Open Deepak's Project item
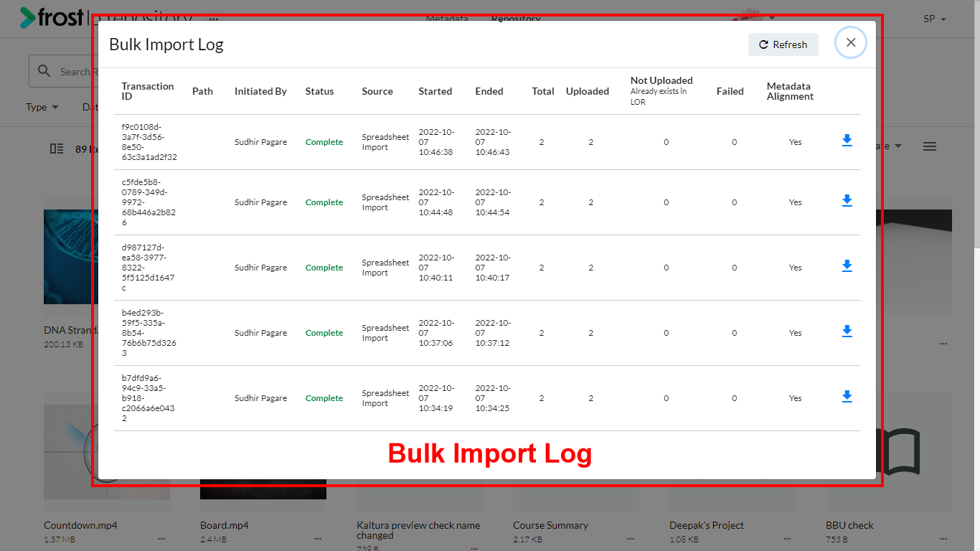The height and width of the screenshot is (551, 980). pyautogui.click(x=707, y=525)
